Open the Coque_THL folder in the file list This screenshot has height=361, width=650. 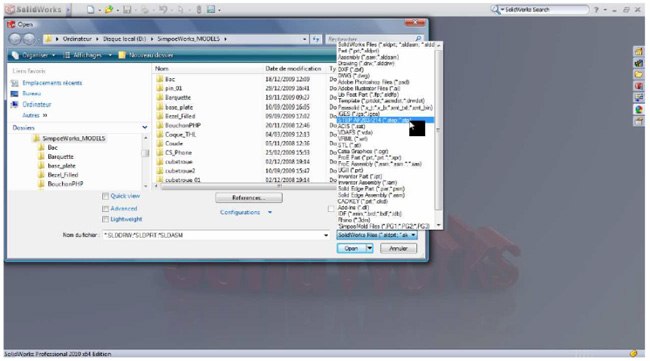pos(180,134)
